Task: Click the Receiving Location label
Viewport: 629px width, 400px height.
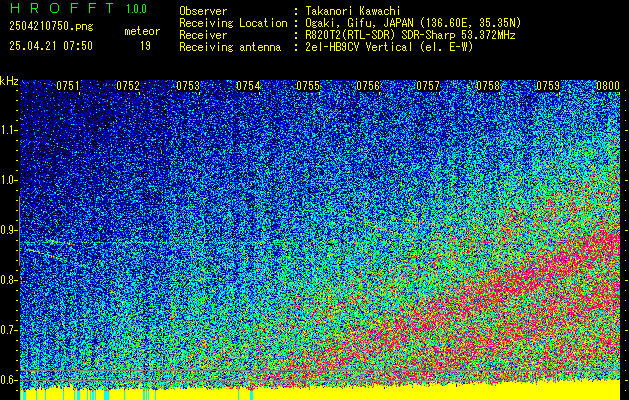Action: point(233,23)
